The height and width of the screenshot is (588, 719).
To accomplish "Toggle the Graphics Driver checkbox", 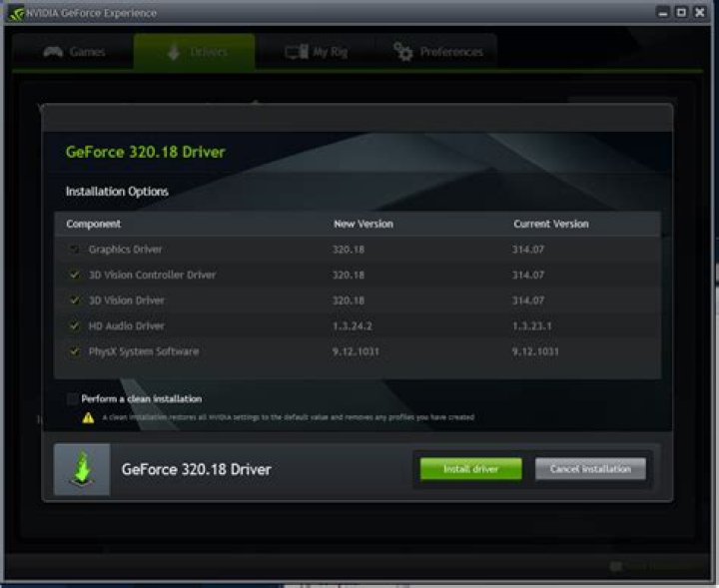I will coord(74,250).
